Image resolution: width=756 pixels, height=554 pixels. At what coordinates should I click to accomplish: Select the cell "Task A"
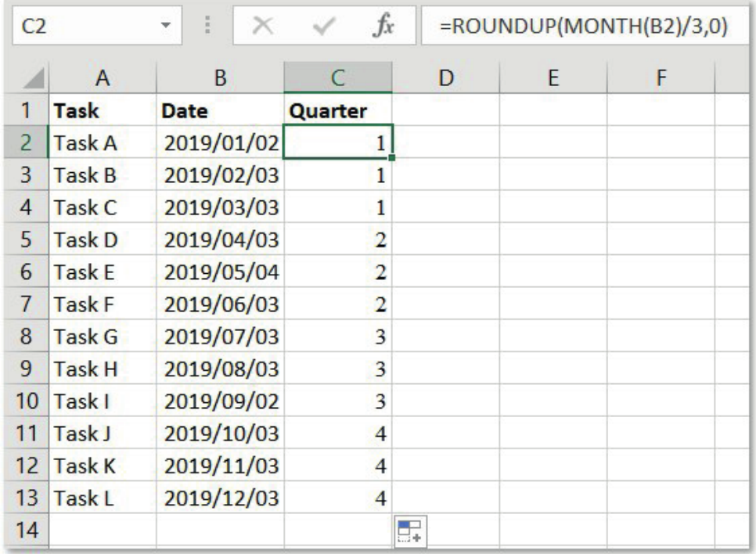103,142
